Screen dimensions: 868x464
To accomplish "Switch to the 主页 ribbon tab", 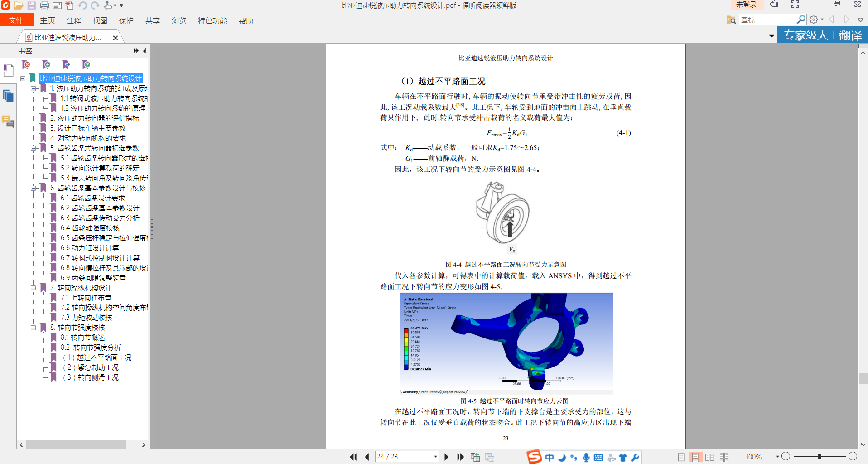I will click(48, 20).
